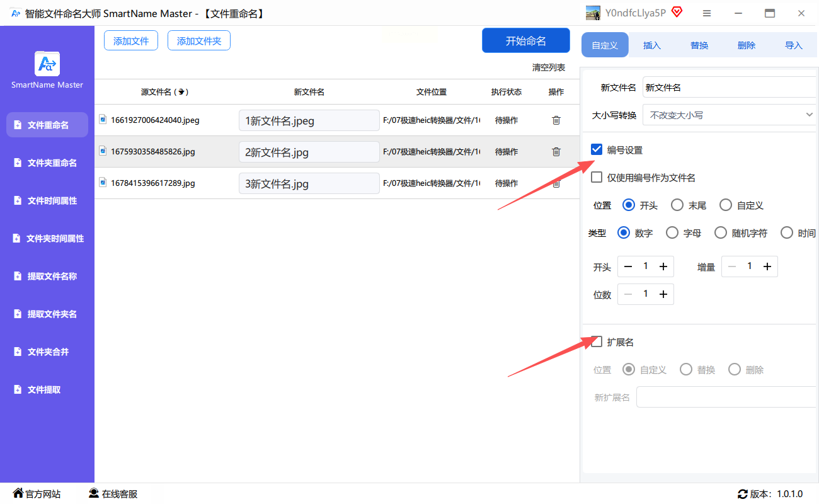Click the SmartName Master logo

47,64
